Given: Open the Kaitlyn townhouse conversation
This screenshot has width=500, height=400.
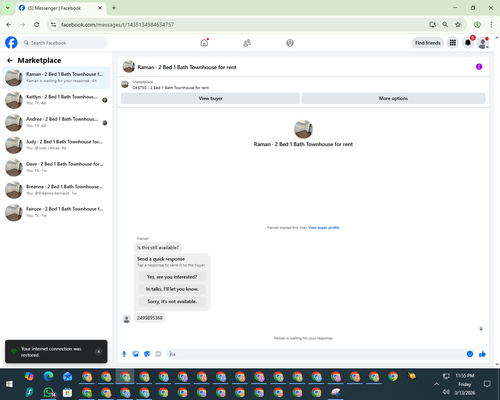Looking at the screenshot, I should click(x=56, y=100).
